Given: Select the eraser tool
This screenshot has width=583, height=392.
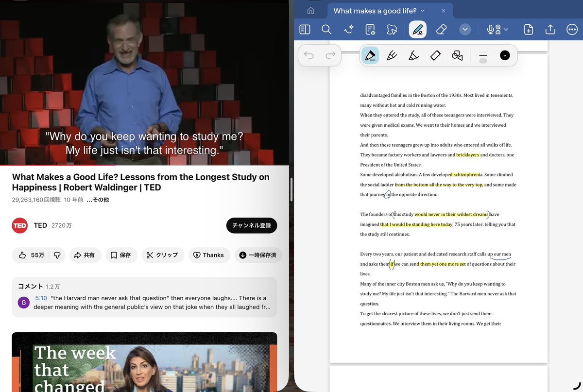Looking at the screenshot, I should (441, 30).
